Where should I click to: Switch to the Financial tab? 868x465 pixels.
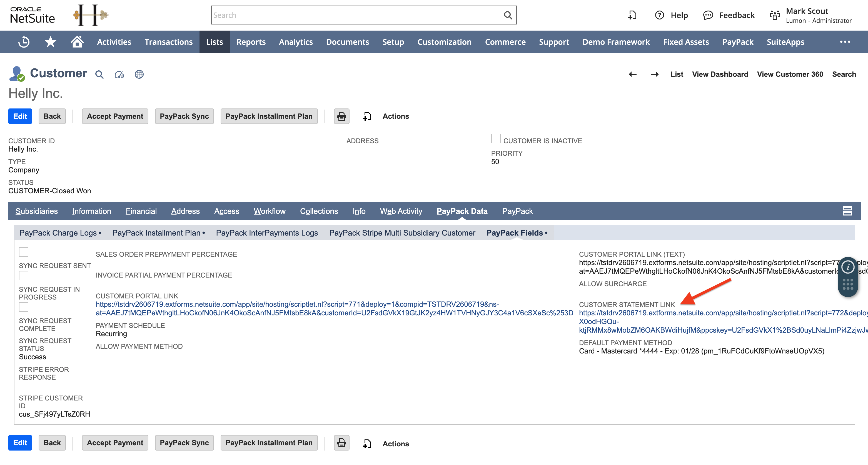[141, 211]
